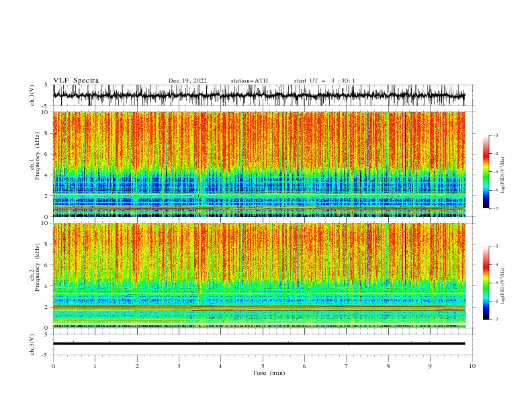Click the "2" kHz tick of ch.2 spectrogram
532x411 pixels.
pyautogui.click(x=47, y=307)
